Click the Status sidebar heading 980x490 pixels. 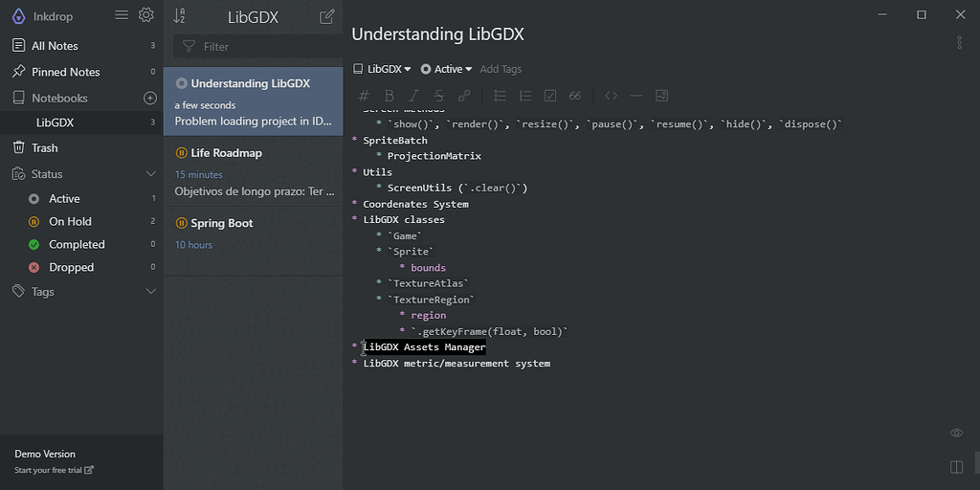point(47,174)
